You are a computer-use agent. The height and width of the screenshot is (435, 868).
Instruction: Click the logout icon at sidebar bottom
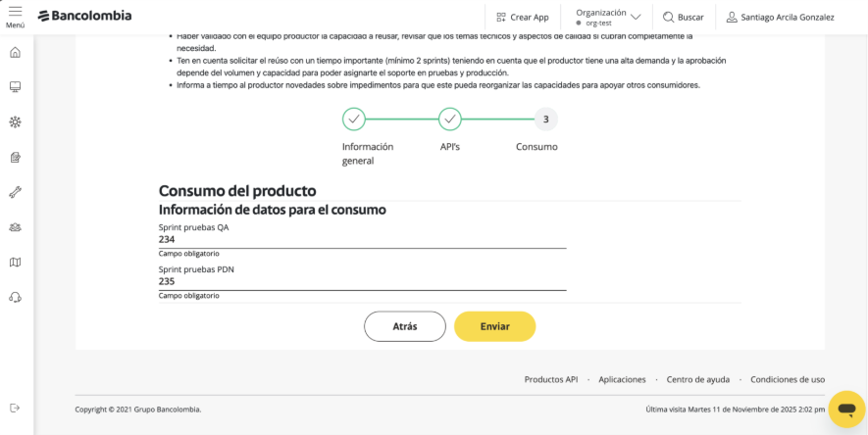point(15,408)
